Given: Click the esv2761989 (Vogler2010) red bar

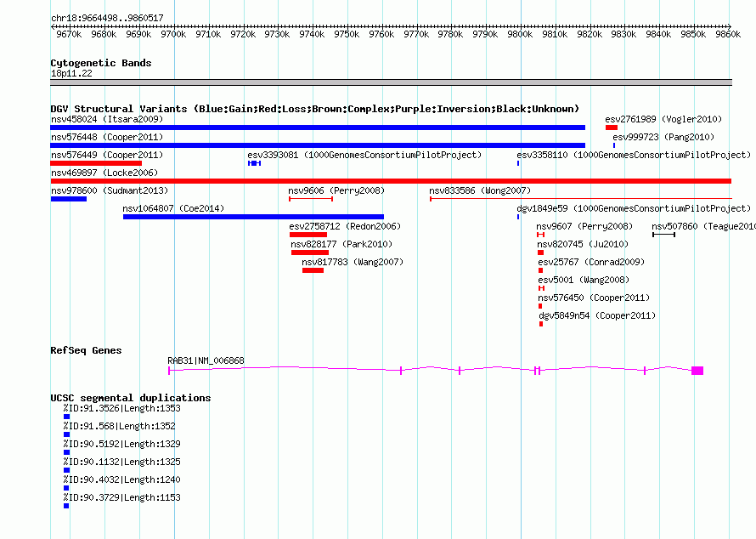Looking at the screenshot, I should click(x=612, y=128).
